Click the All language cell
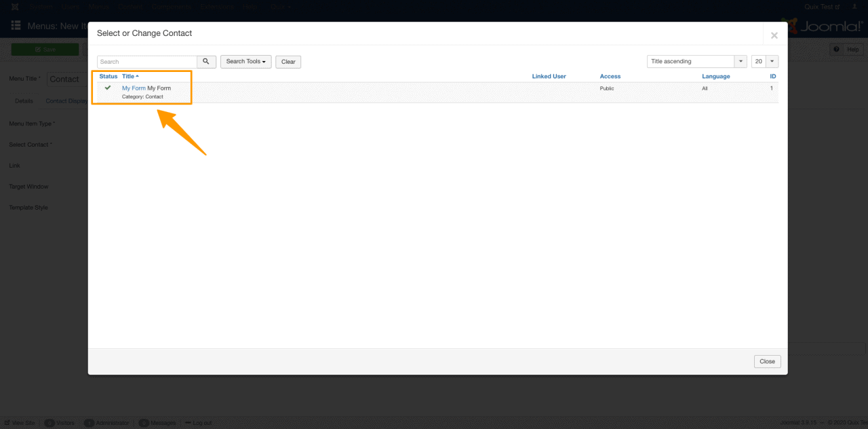 tap(705, 88)
